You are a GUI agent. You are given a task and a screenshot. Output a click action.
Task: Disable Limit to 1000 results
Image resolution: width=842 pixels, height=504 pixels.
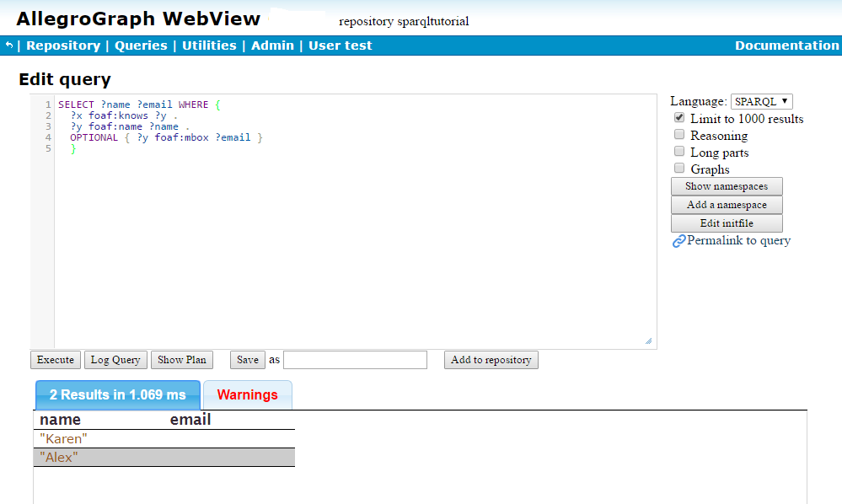(679, 117)
